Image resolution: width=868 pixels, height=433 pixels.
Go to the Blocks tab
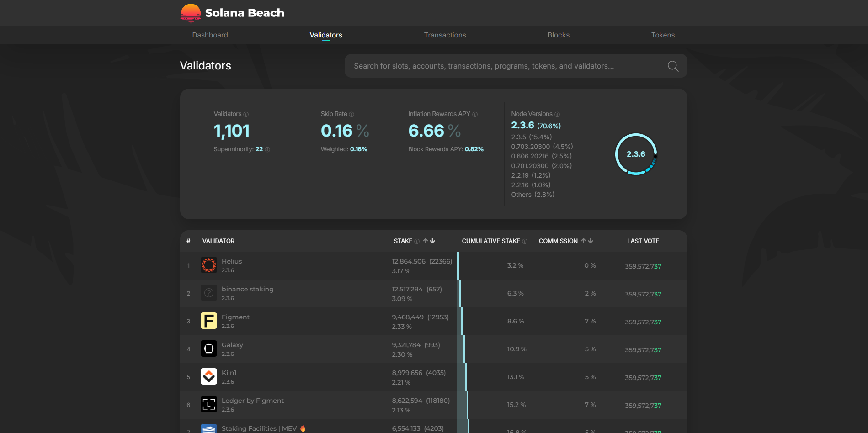tap(558, 35)
